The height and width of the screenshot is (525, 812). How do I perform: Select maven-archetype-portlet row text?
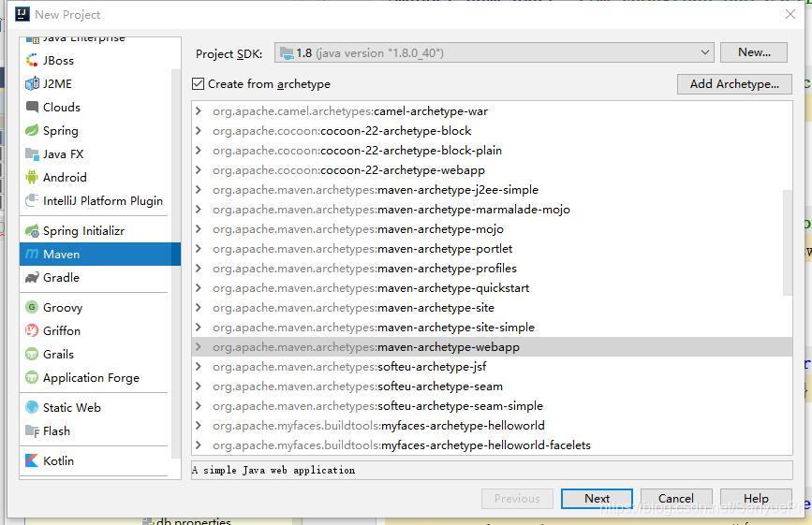(362, 249)
